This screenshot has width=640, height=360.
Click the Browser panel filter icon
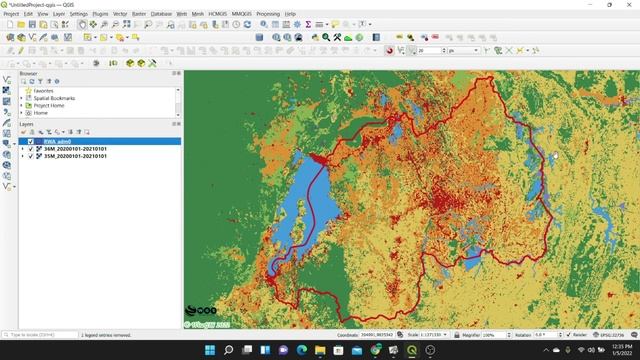tap(40, 82)
